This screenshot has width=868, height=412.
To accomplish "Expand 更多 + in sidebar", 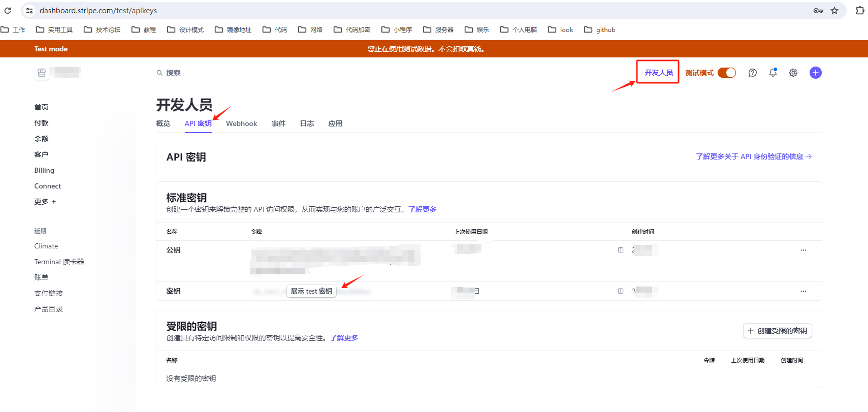I will (45, 202).
